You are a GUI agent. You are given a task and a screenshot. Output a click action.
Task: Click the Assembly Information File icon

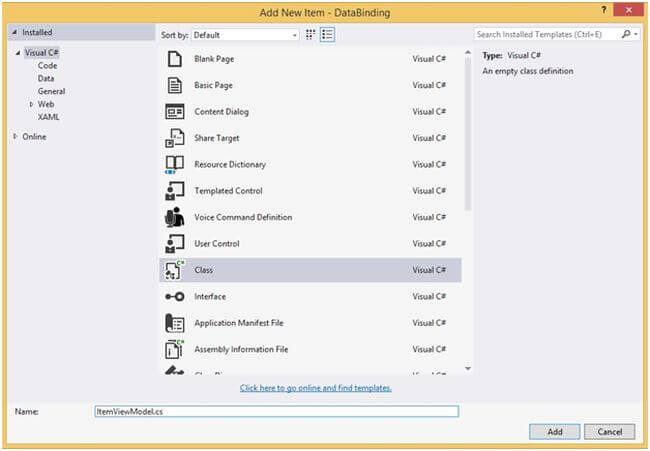[x=175, y=349]
